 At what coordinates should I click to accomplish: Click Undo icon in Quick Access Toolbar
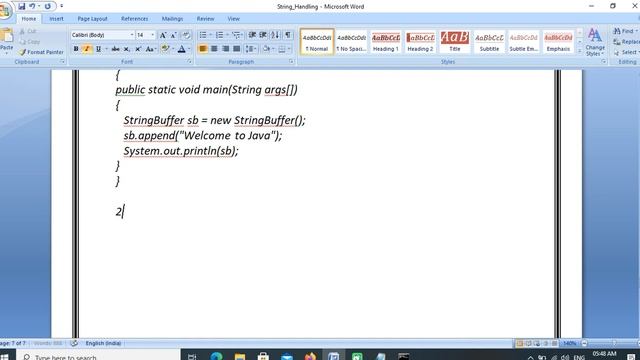[32, 6]
